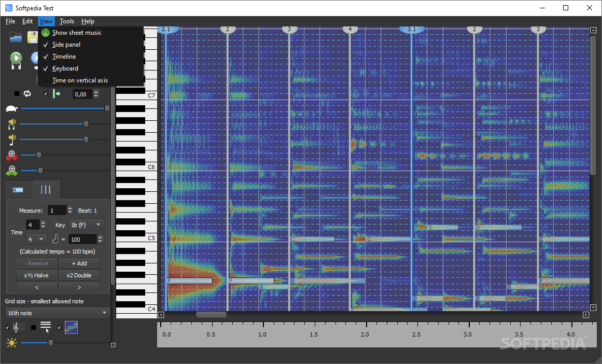The height and width of the screenshot is (364, 602).
Task: Open the Key signature dropdown
Action: 86,225
